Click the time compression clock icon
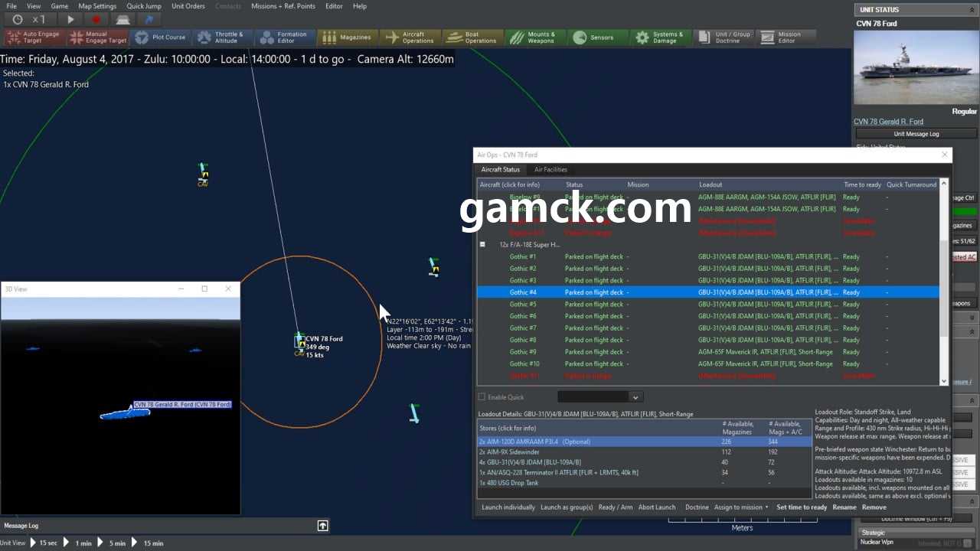Screen dimensions: 980x551 point(18,19)
